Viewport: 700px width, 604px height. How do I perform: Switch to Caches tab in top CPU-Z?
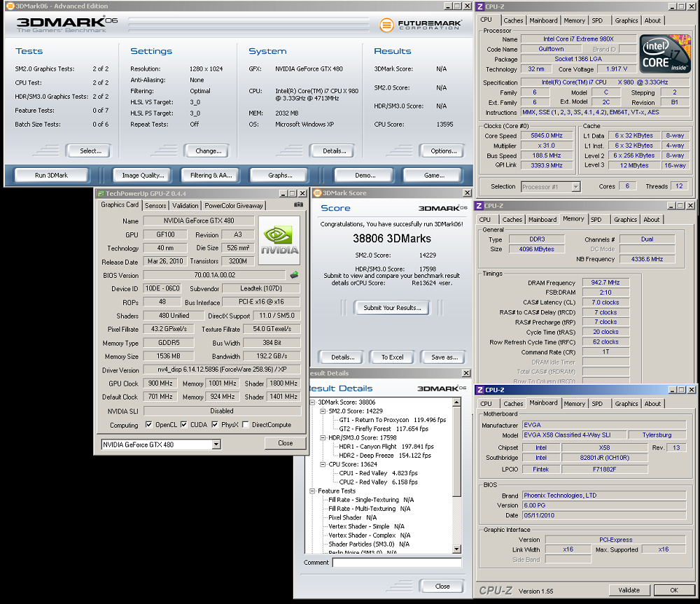(513, 20)
